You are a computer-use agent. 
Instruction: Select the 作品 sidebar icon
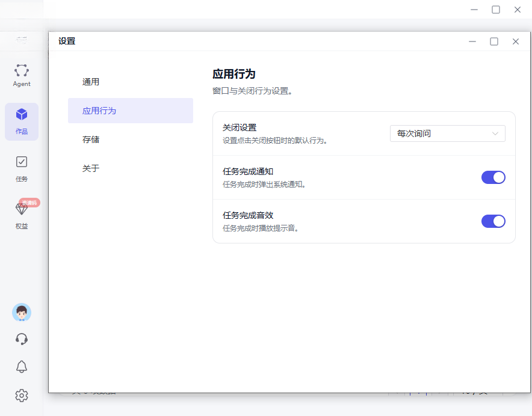(22, 121)
